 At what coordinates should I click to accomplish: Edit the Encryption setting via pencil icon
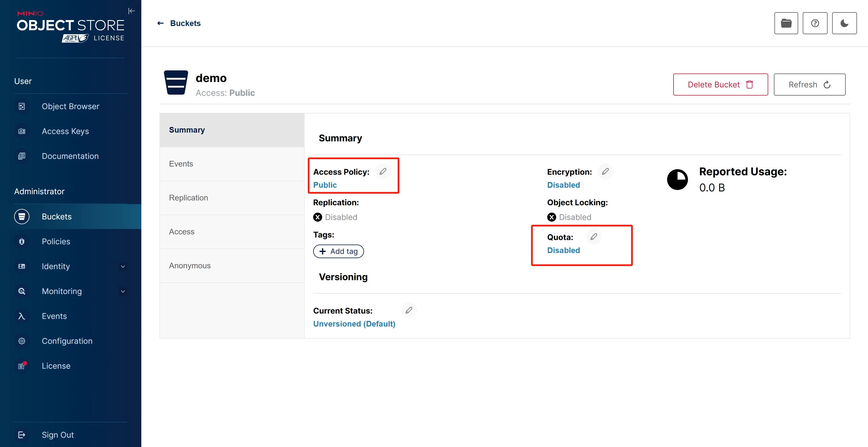605,172
